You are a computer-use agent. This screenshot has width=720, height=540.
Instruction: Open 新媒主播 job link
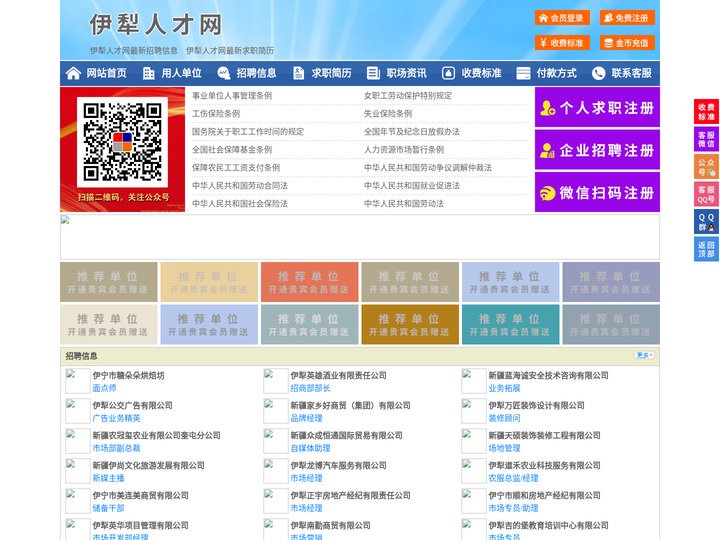pos(108,478)
